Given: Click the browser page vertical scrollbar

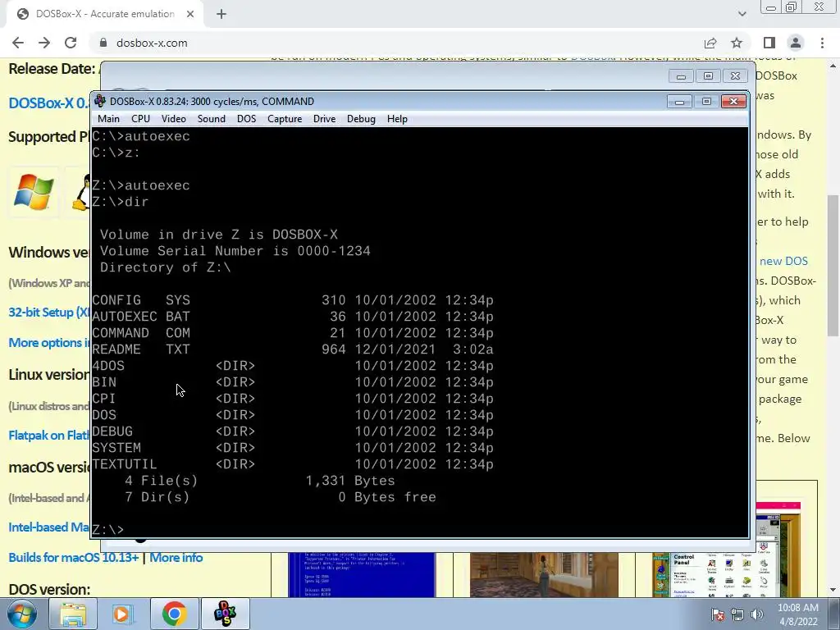Looking at the screenshot, I should coord(833,266).
